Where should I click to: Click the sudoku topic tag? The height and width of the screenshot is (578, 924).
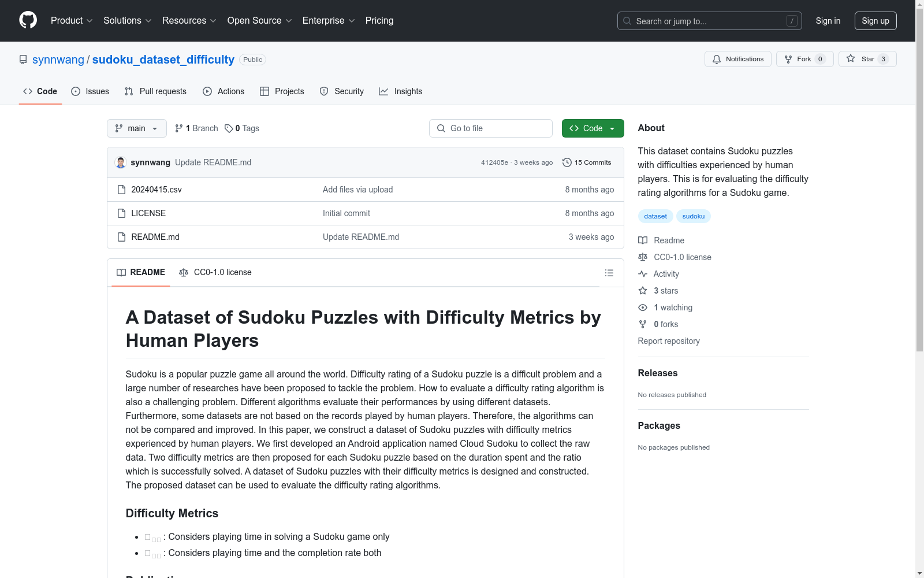(694, 216)
